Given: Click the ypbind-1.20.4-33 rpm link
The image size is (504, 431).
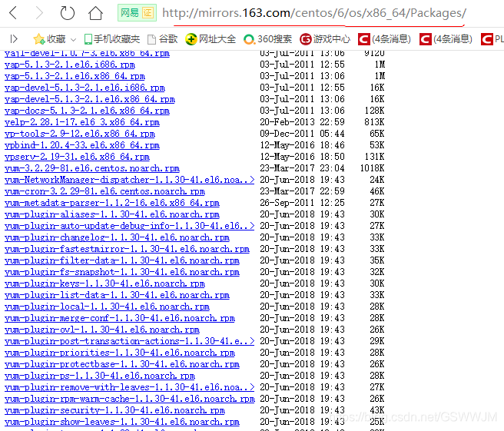Looking at the screenshot, I should (82, 145).
